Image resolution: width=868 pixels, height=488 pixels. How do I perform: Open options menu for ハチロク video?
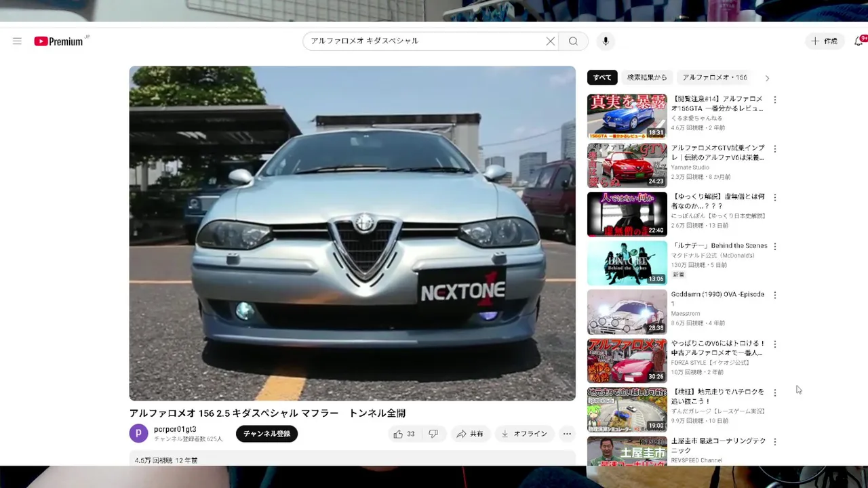(x=775, y=392)
